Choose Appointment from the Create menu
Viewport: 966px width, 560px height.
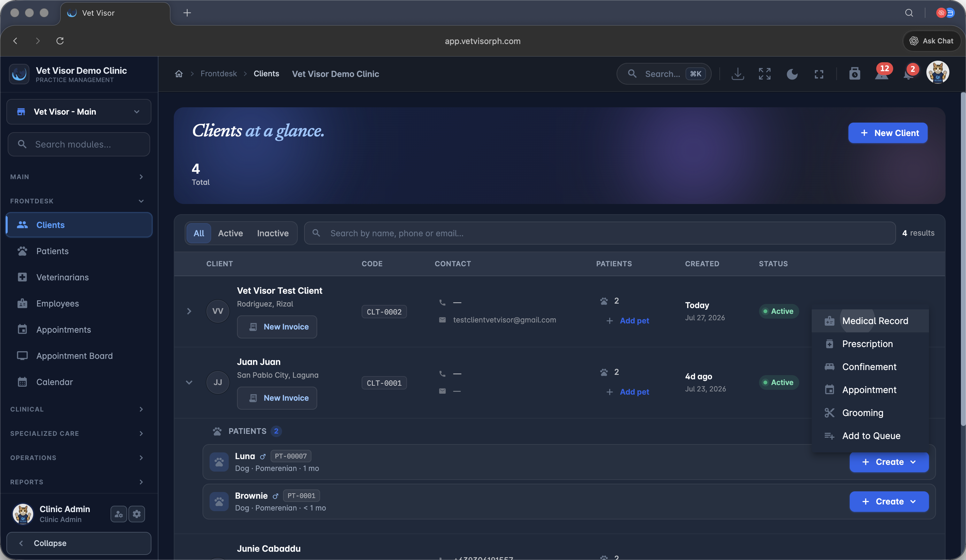(x=870, y=390)
